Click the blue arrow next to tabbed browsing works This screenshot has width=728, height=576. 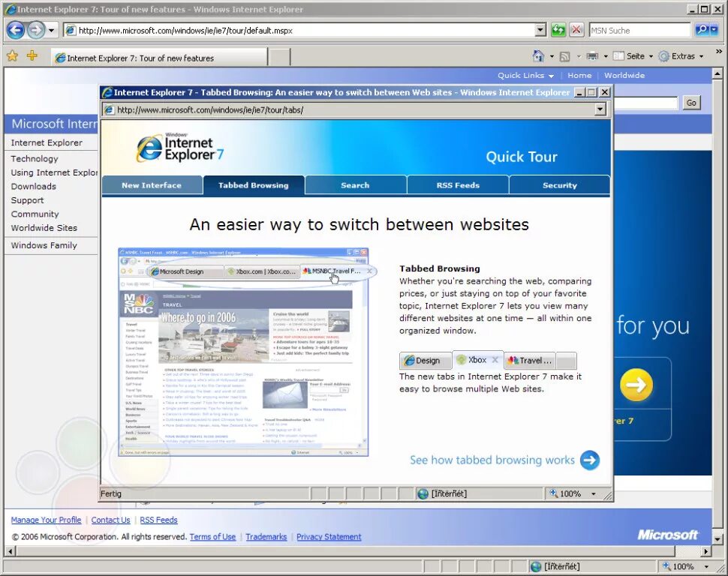coord(590,460)
